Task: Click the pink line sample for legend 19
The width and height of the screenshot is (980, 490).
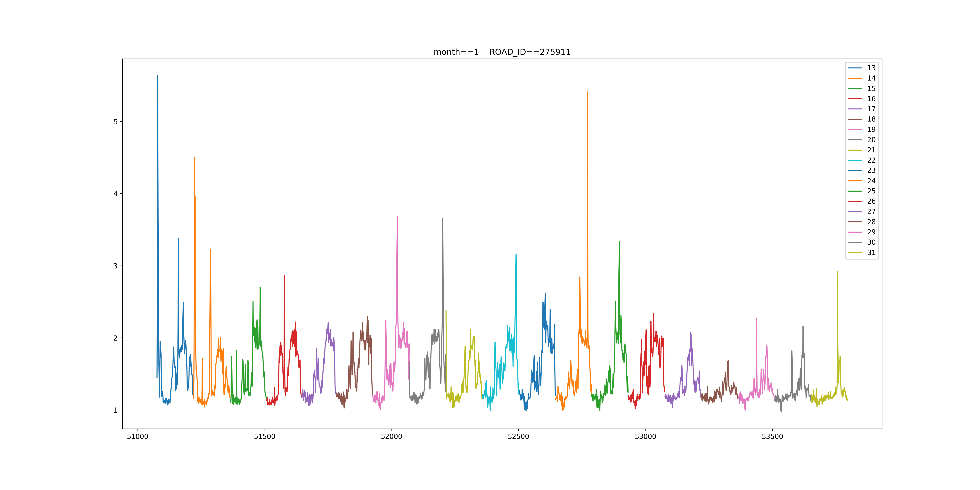Action: 855,129
